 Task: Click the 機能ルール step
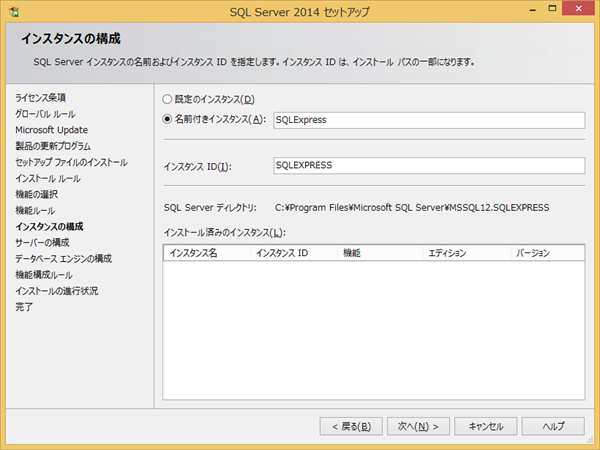(35, 210)
